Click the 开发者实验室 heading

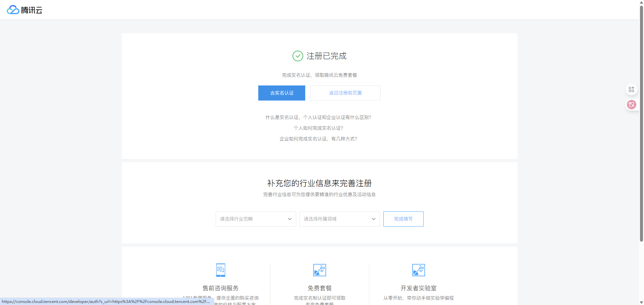[418, 288]
